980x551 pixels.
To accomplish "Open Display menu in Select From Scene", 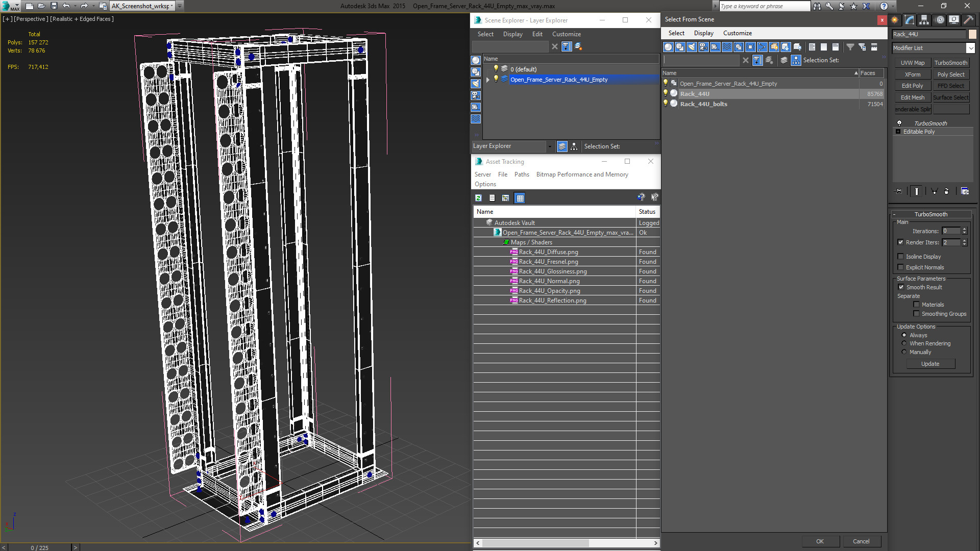I will click(703, 33).
